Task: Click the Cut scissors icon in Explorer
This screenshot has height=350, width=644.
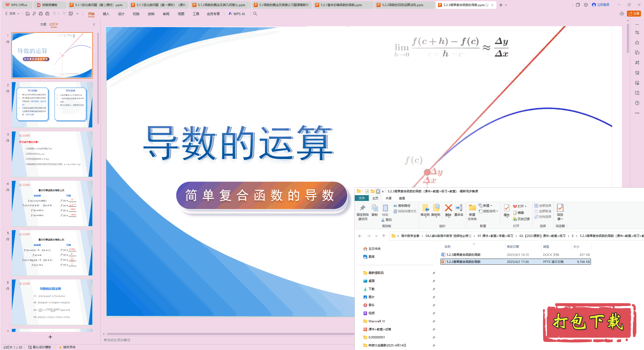Action: click(x=387, y=220)
